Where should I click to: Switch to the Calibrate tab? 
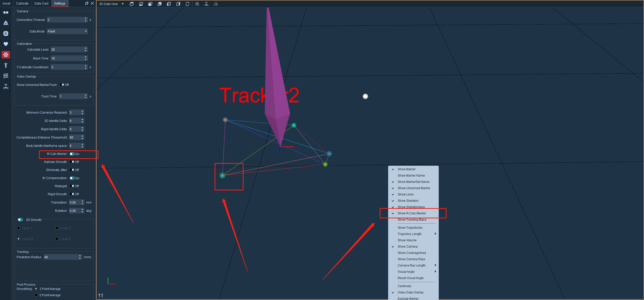(x=22, y=3)
